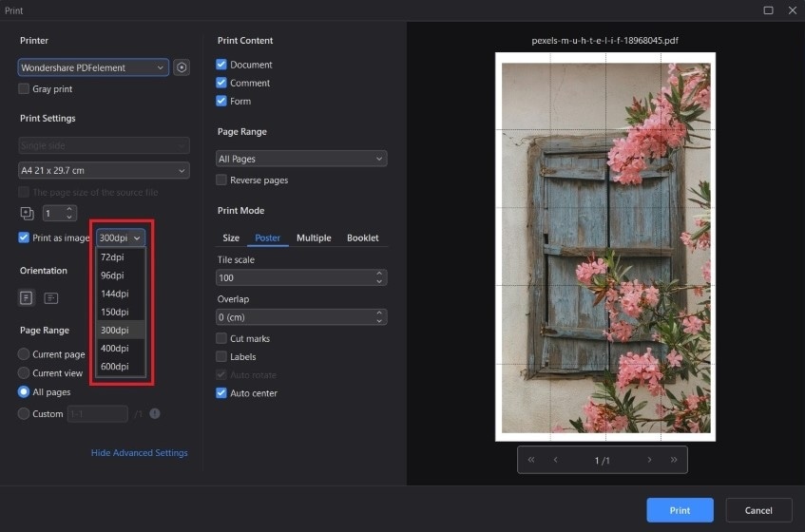Go to first page in preview
Screen dimensions: 805x532
tap(531, 460)
